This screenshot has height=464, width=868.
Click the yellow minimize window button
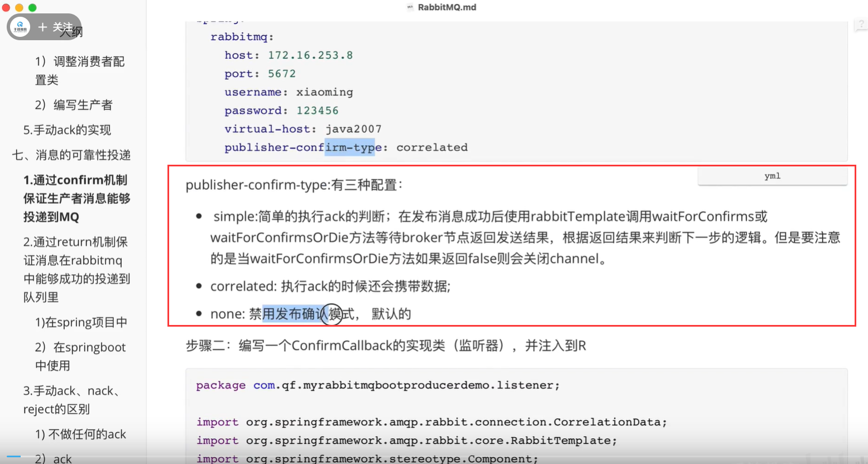pyautogui.click(x=19, y=8)
